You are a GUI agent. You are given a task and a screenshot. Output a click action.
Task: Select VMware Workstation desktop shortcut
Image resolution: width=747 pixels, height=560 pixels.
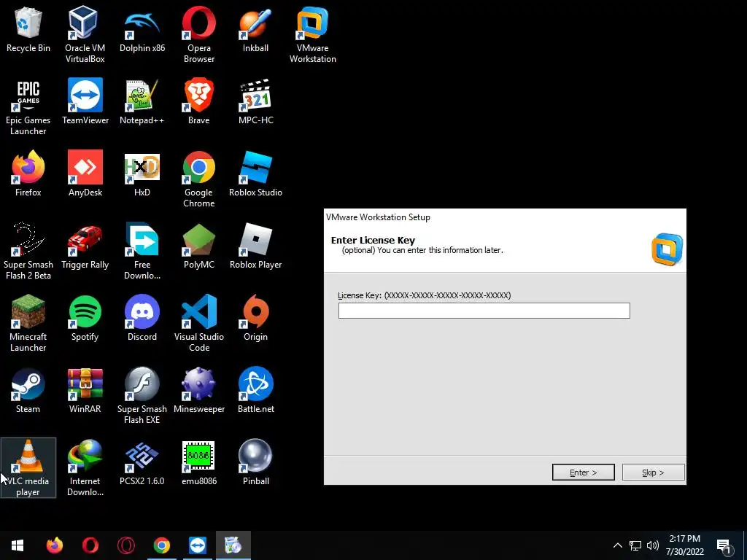tap(312, 34)
